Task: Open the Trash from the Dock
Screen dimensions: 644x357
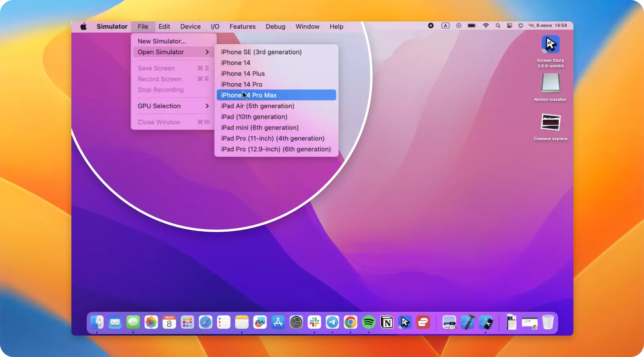Action: pyautogui.click(x=548, y=322)
